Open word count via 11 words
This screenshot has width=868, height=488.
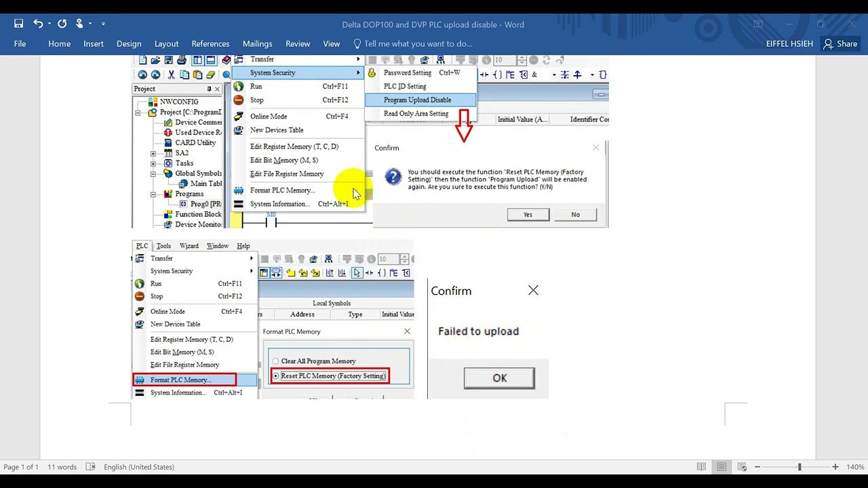(x=62, y=467)
